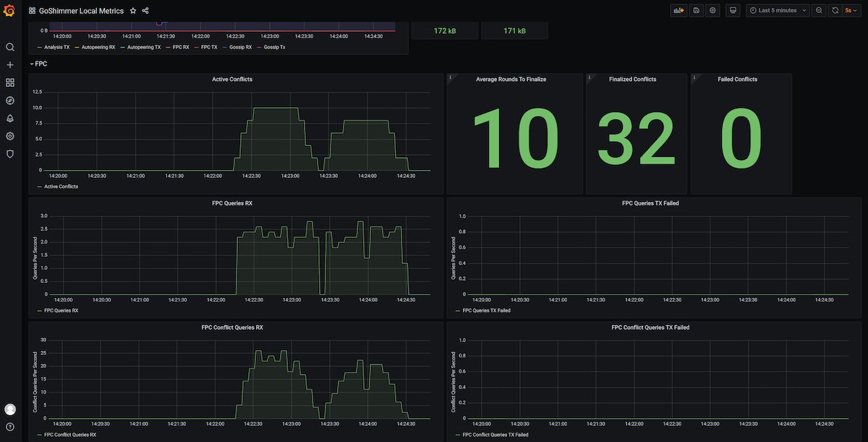The image size is (868, 442).
Task: Open the GoShimmer Local Metrics title link
Action: tap(81, 11)
